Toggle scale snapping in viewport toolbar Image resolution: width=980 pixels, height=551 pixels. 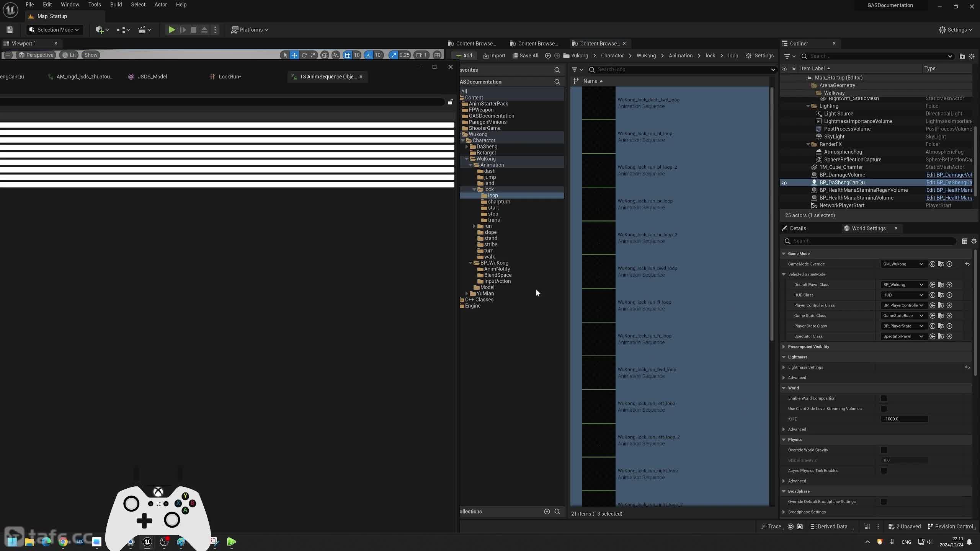[394, 55]
